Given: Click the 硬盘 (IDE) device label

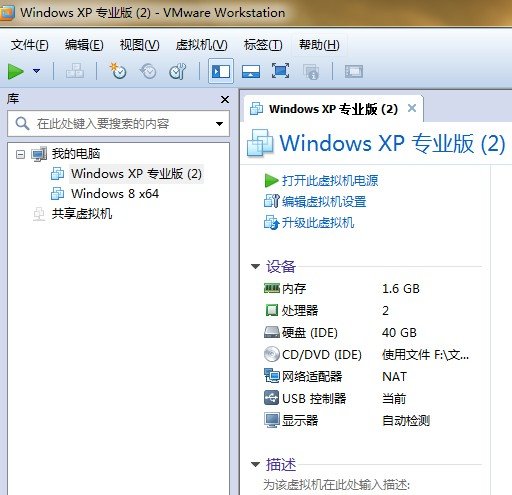Looking at the screenshot, I should (x=310, y=333).
